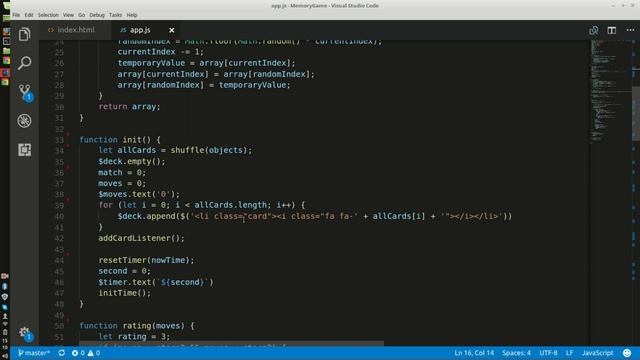
Task: Open the Tasks menu
Action: [x=116, y=15]
